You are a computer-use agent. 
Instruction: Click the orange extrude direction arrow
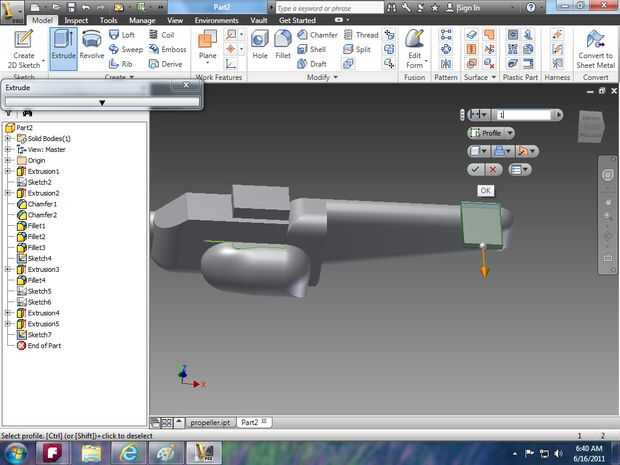pos(484,264)
